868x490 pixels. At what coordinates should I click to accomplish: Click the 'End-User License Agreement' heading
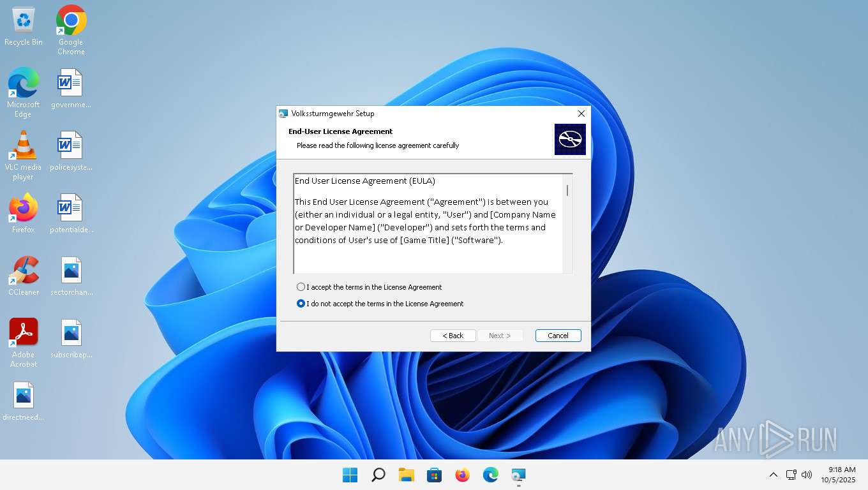point(340,131)
